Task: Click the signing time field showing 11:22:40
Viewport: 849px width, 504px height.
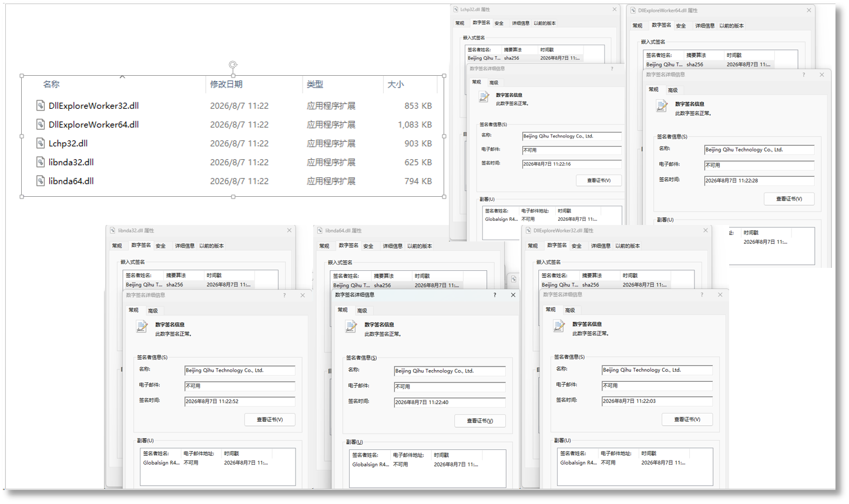Action: pos(449,402)
